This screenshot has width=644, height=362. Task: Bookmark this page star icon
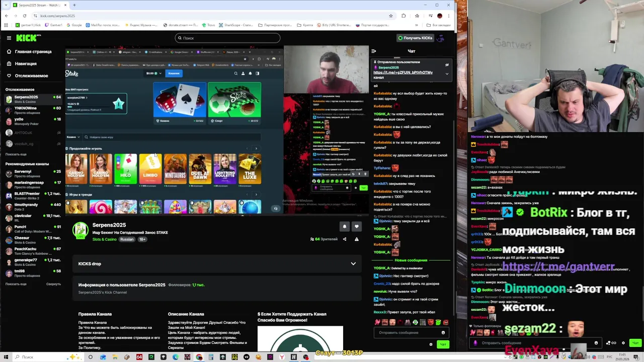click(390, 16)
